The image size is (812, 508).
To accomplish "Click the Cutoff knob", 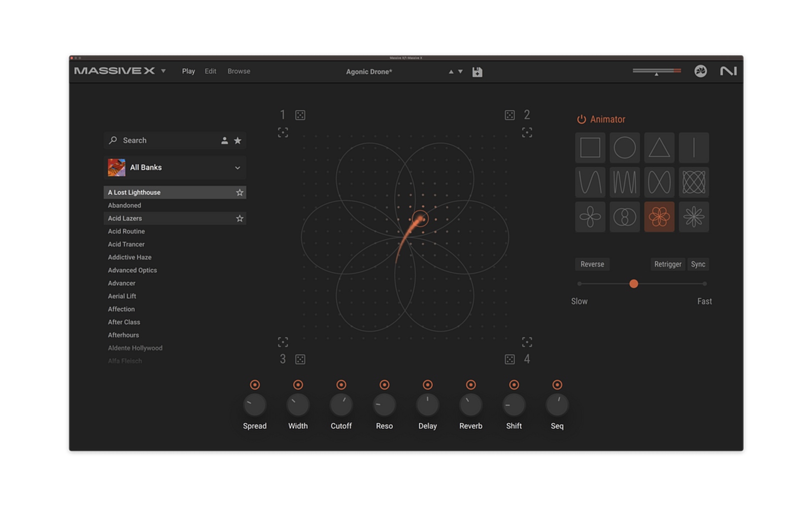I will click(x=341, y=405).
